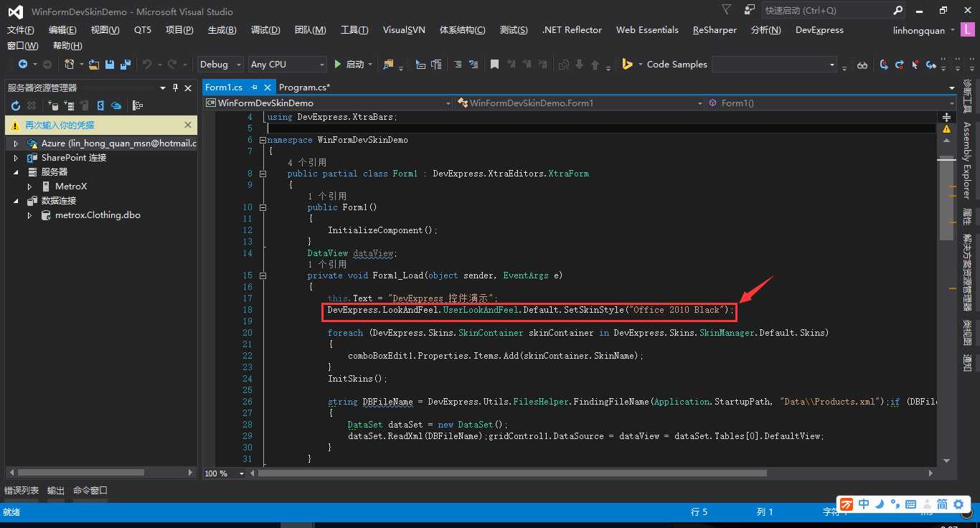Viewport: 980px width, 528px height.
Task: Click the glasses icon near Code Samples
Action: [x=862, y=65]
